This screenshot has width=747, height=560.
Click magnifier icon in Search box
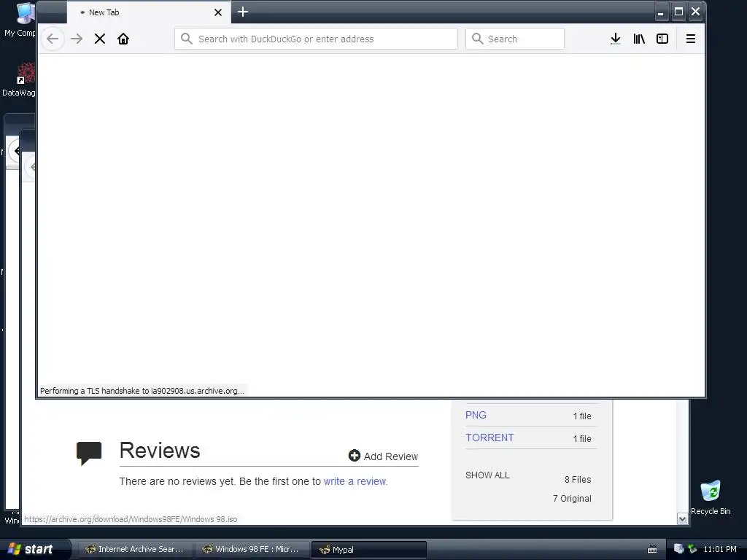point(477,39)
